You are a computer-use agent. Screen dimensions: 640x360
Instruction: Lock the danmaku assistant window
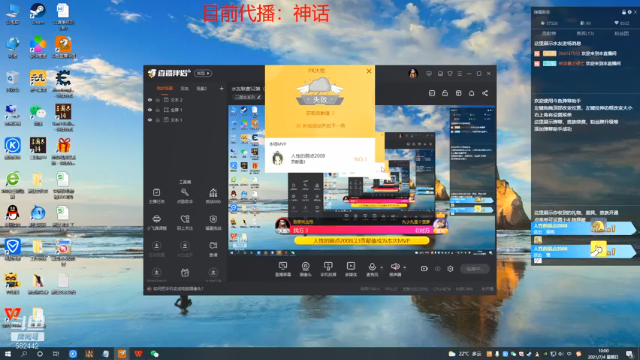click(624, 12)
